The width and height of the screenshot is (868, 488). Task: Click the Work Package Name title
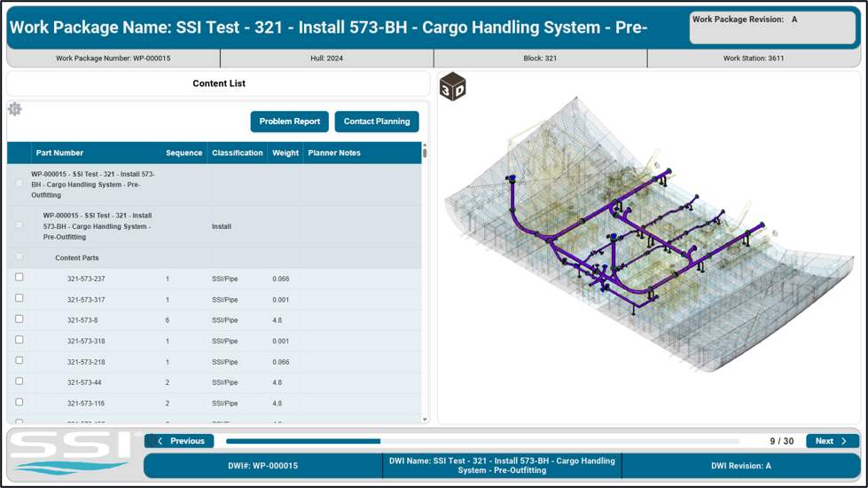coord(328,28)
